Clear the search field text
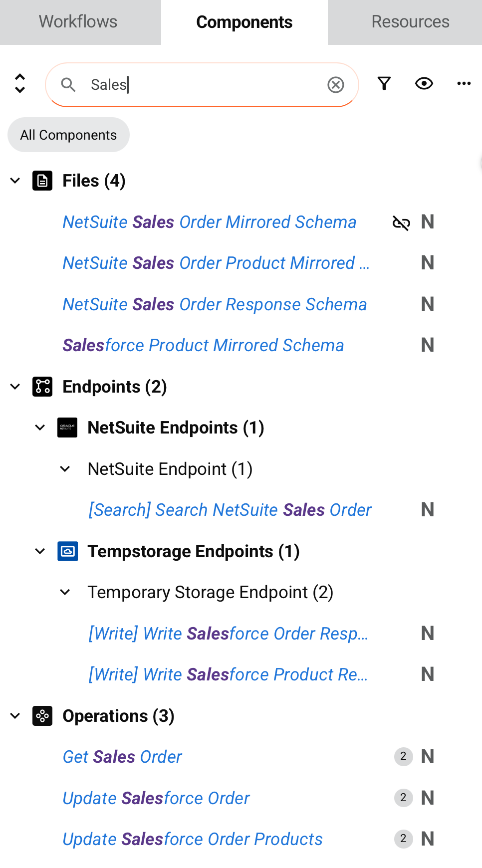 tap(336, 85)
